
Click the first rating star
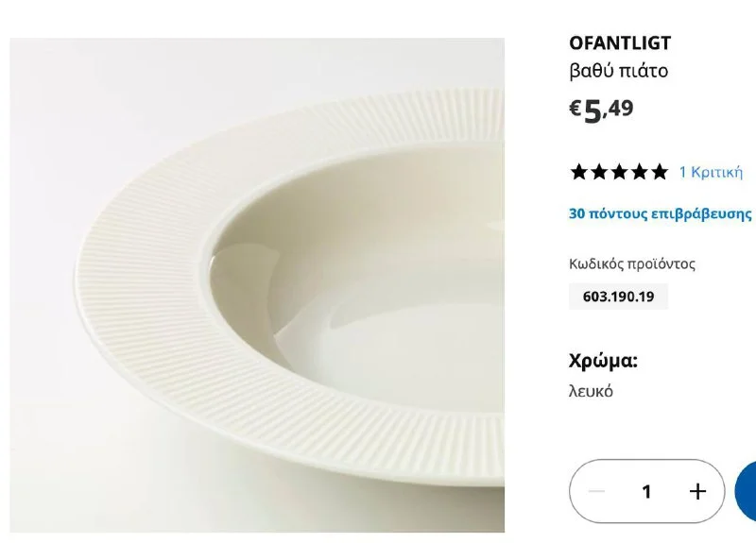(x=579, y=172)
